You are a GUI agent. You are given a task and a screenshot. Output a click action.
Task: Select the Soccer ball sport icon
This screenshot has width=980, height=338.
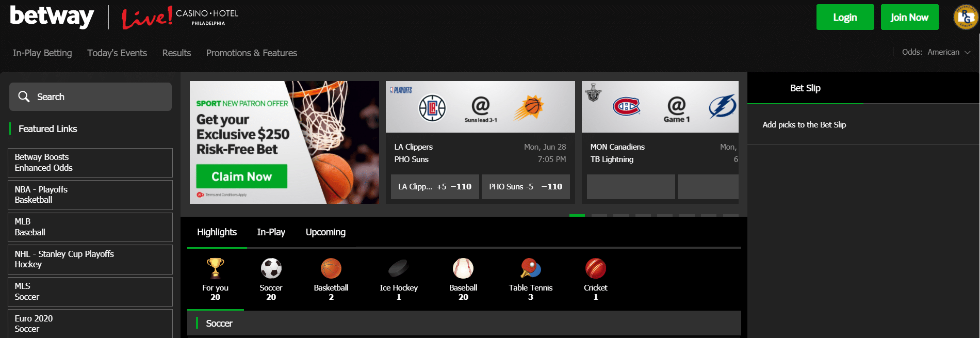pyautogui.click(x=271, y=268)
